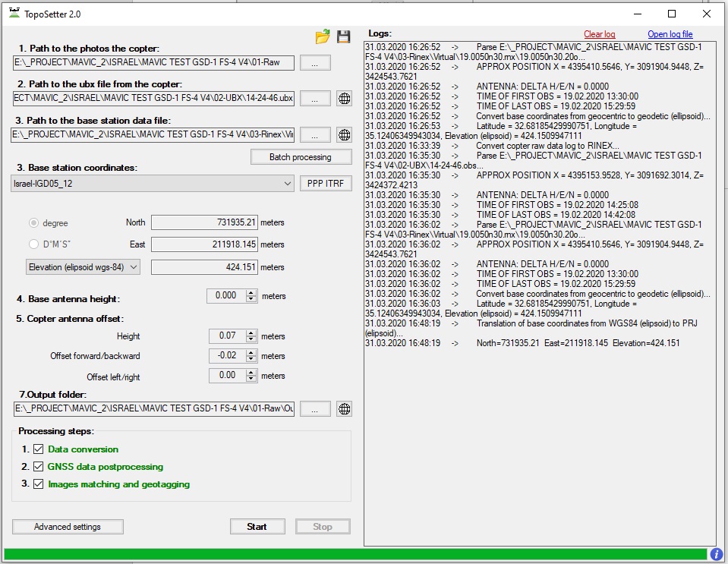728x564 pixels.
Task: Click the North coordinate input field
Action: tap(204, 222)
